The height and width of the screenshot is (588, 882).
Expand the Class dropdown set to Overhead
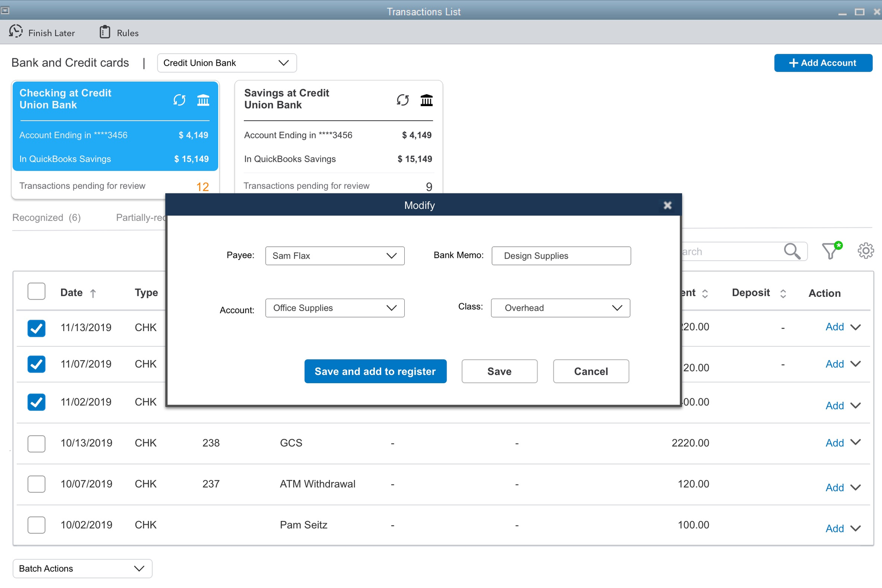560,308
